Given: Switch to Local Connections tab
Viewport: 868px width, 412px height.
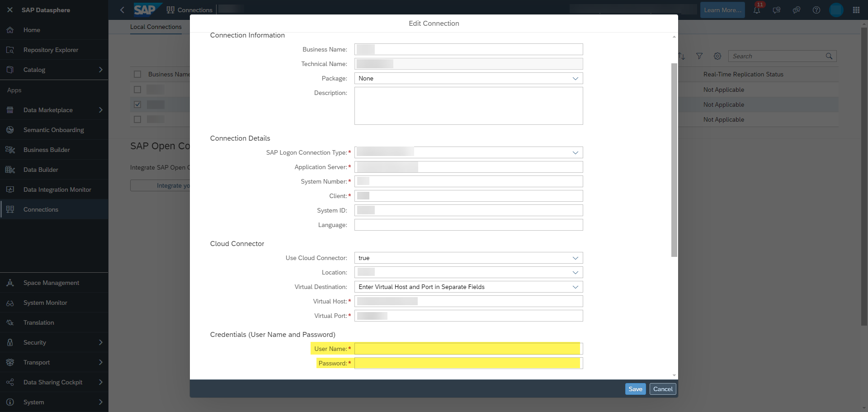Looking at the screenshot, I should pyautogui.click(x=156, y=27).
